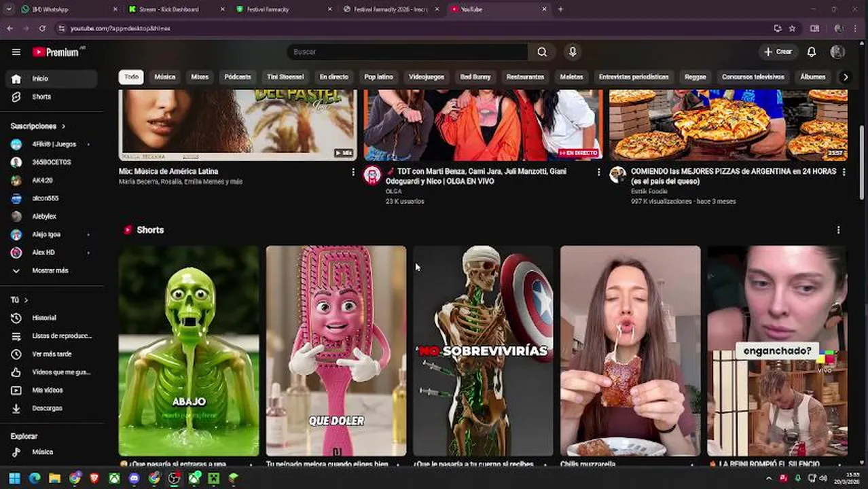Select the Bad Bunny filter chip

click(x=475, y=77)
